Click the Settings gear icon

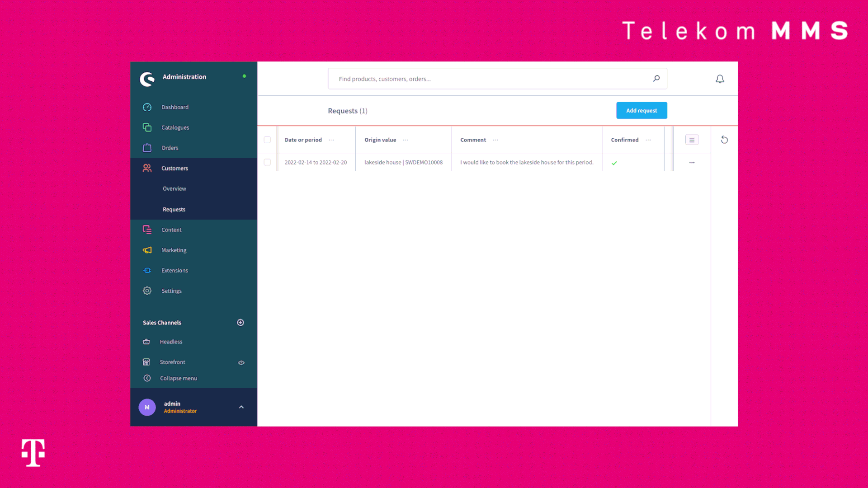tap(146, 290)
